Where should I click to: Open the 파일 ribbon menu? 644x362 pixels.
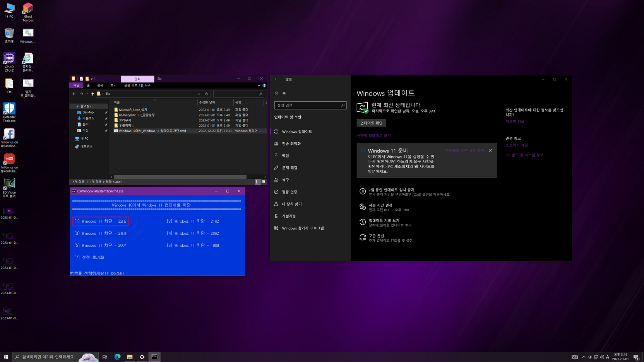[x=76, y=85]
